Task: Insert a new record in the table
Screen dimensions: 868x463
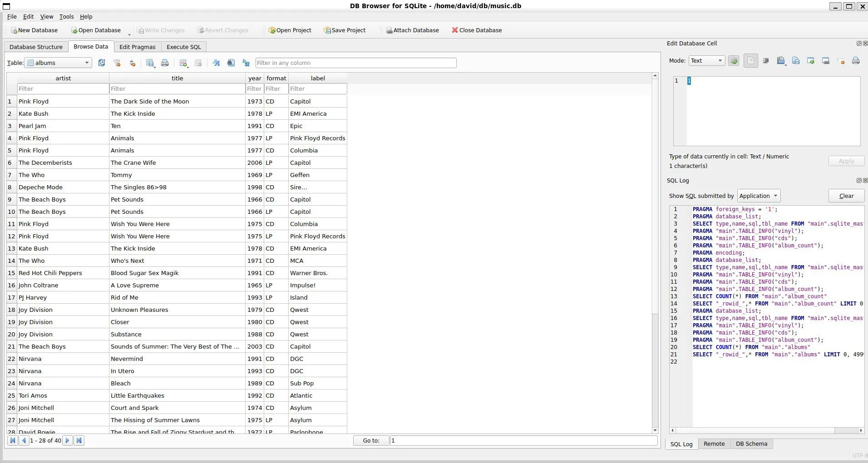Action: 183,63
